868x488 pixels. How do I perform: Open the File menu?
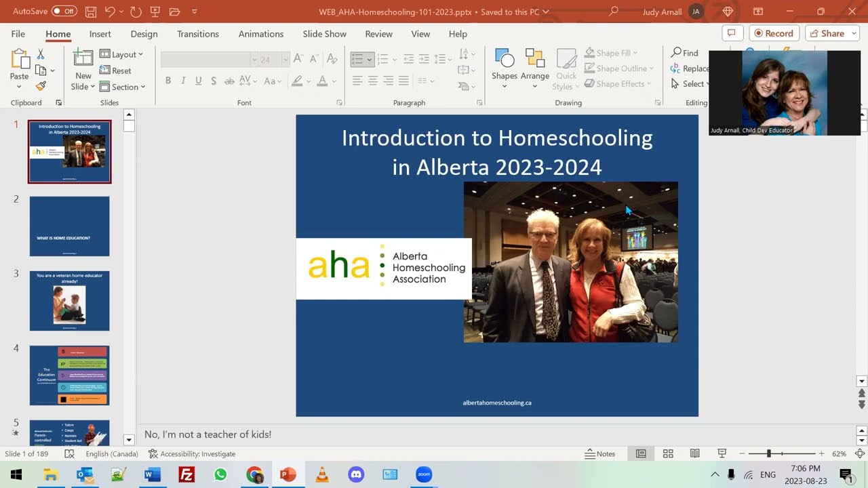point(18,34)
